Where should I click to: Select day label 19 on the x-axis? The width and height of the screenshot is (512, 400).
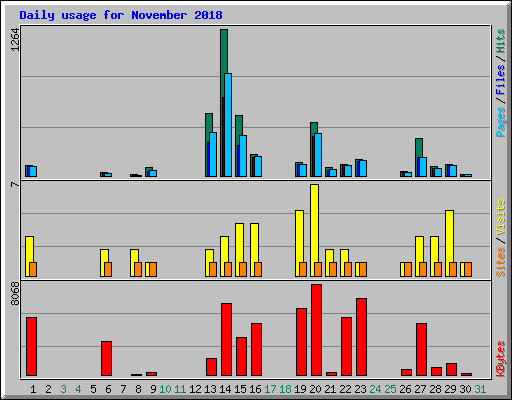(x=300, y=389)
